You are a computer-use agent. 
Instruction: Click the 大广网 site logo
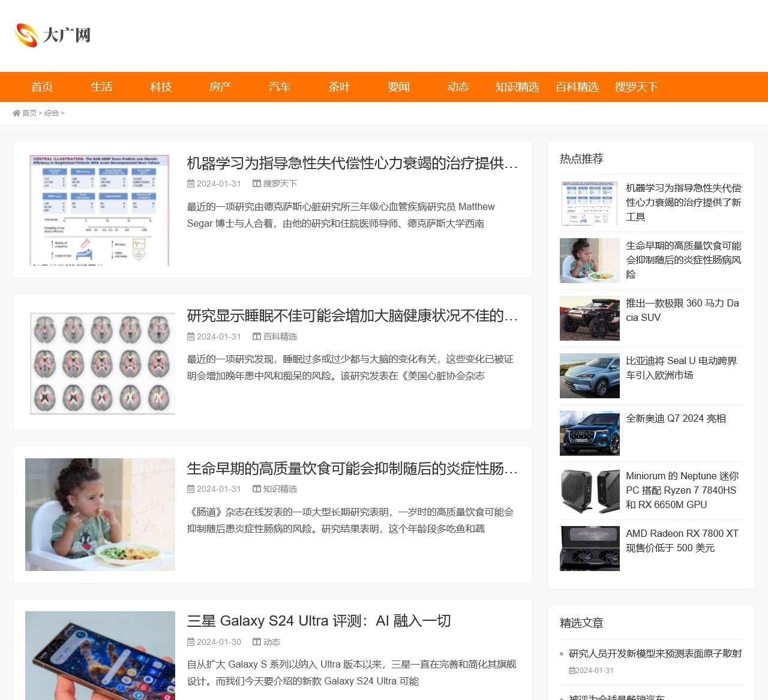point(53,35)
